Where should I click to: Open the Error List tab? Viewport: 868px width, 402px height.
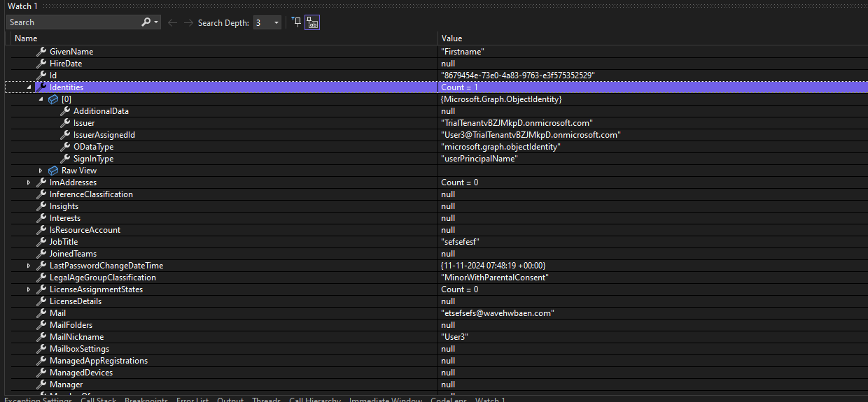[x=192, y=399]
